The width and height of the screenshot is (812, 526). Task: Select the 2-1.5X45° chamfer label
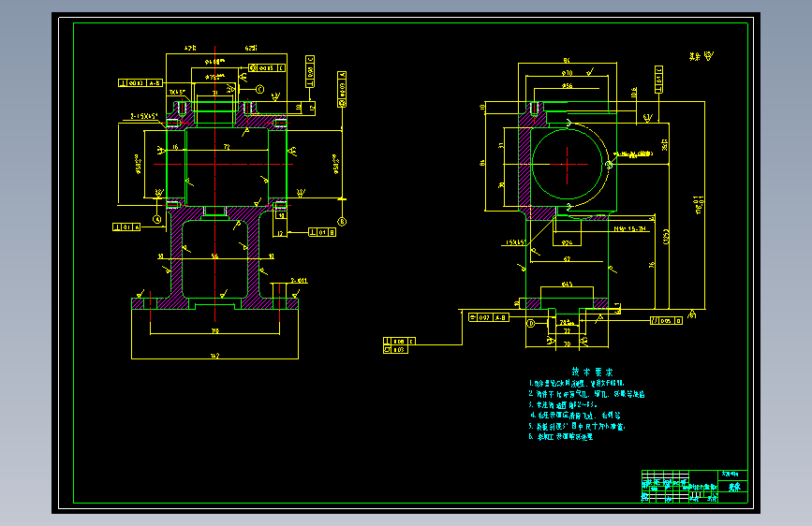tap(144, 116)
